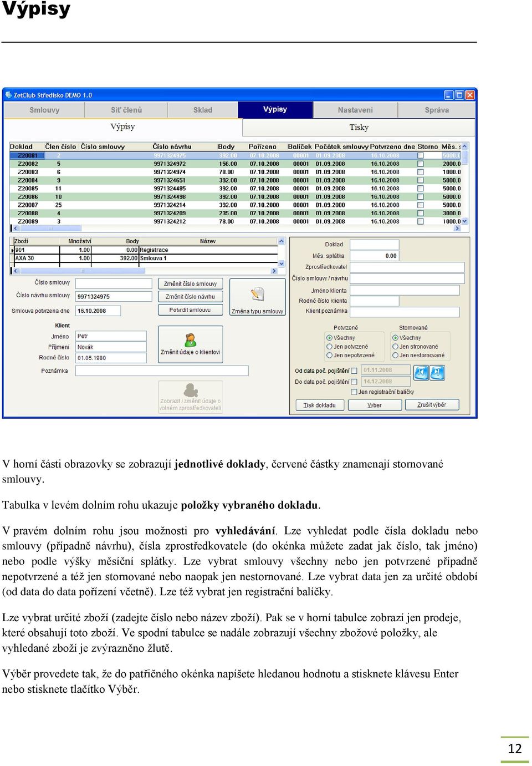
Task: Toggle Storno checkbox for row Z20089
Action: [420, 221]
